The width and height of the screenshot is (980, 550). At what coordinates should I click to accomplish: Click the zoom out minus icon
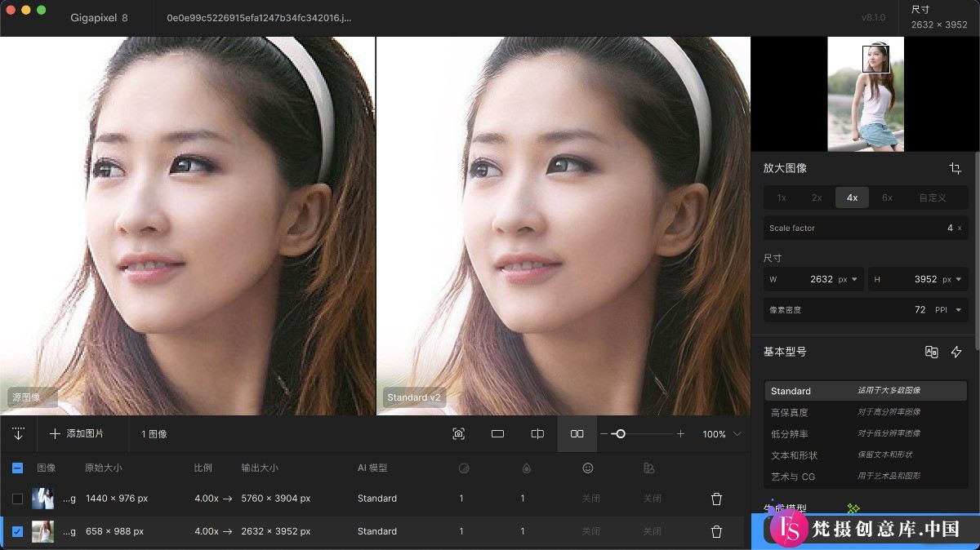pos(604,434)
